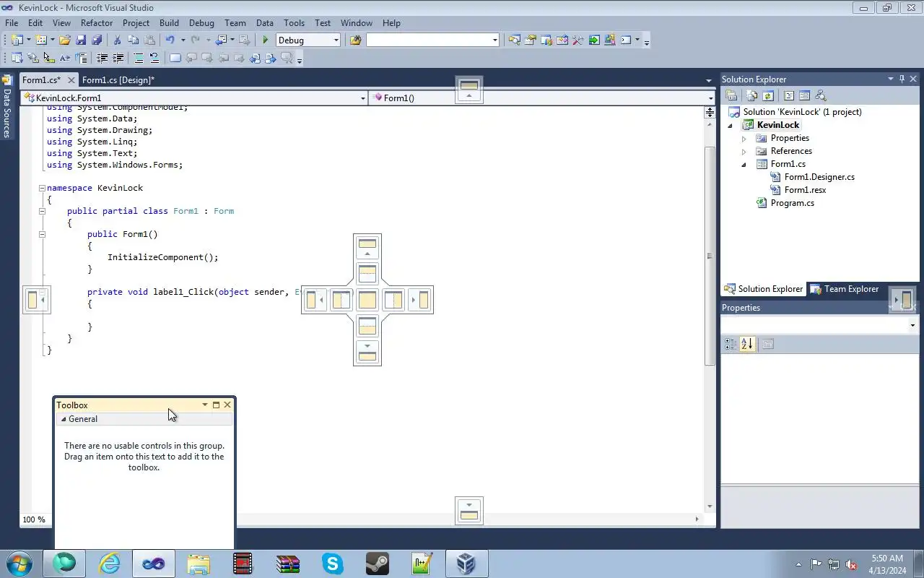Open Internet Explorer from the taskbar
Screen dimensions: 924x578
point(109,564)
